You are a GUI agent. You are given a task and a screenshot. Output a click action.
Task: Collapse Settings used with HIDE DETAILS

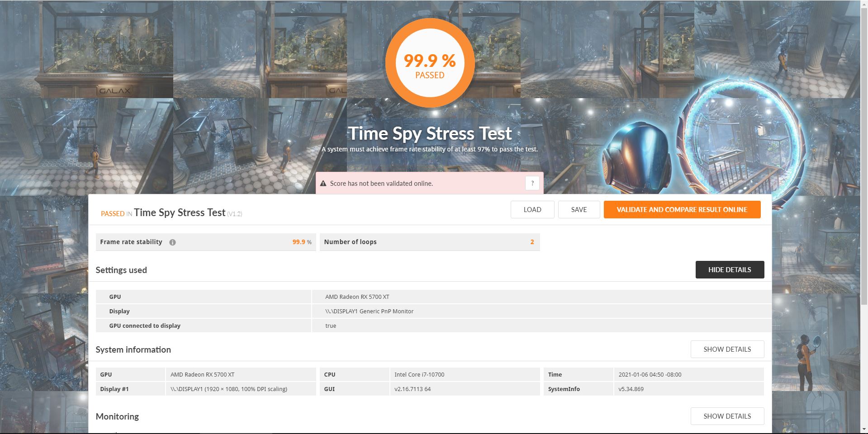730,269
